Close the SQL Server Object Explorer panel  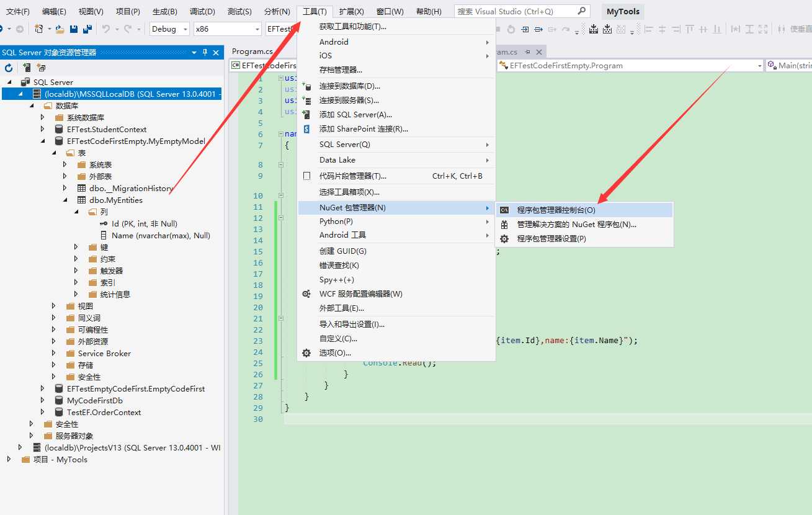click(216, 53)
